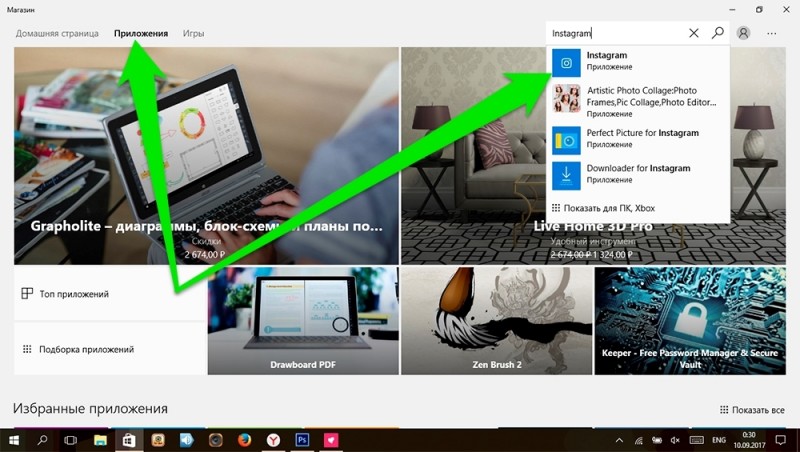Select the Instagram app suggestion
This screenshot has height=452, width=800.
point(638,62)
